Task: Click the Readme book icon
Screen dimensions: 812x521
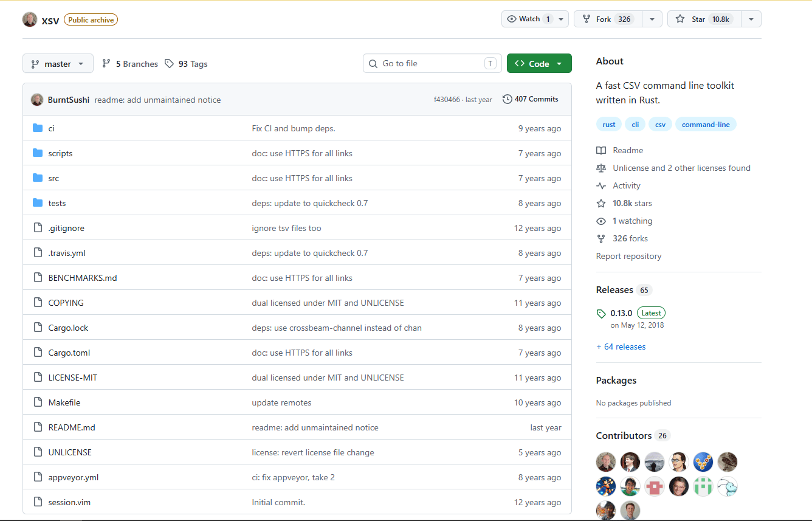Action: [601, 150]
